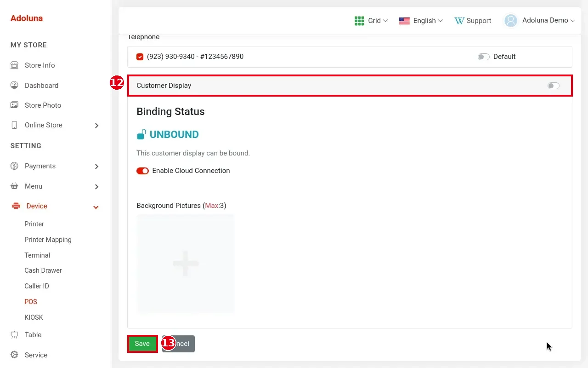This screenshot has height=368, width=588.
Task: Click the Menu basket icon
Action: click(x=14, y=186)
